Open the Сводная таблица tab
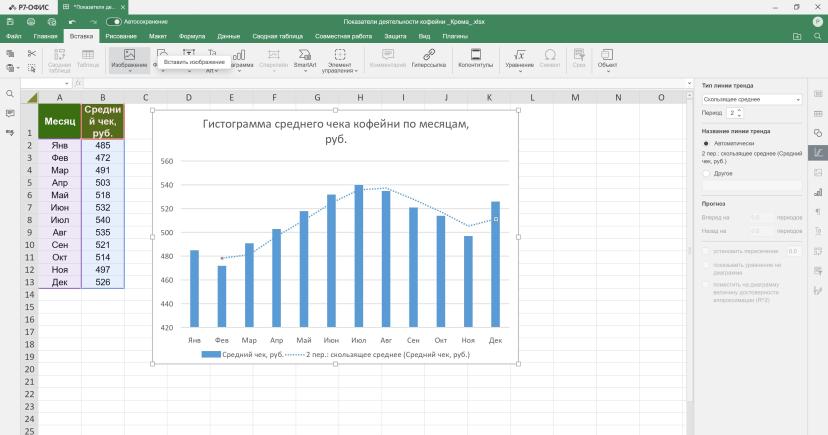Screen dimensions: 828x435 (x=278, y=36)
